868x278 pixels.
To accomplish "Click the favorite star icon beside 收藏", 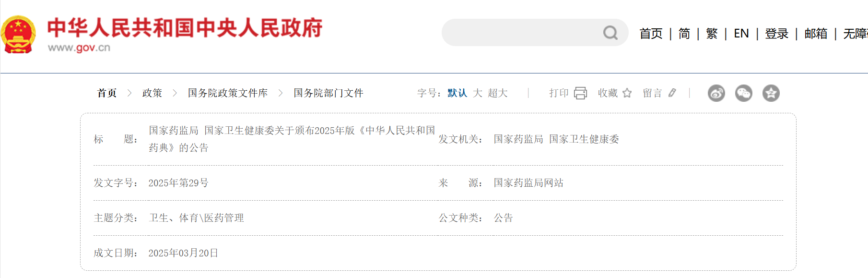I will coord(627,93).
